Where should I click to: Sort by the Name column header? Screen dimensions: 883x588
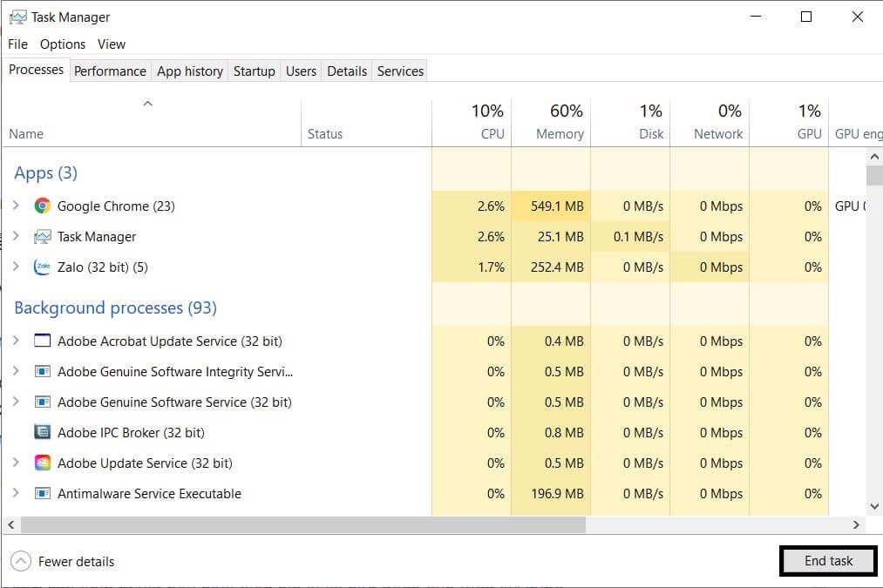(x=152, y=122)
